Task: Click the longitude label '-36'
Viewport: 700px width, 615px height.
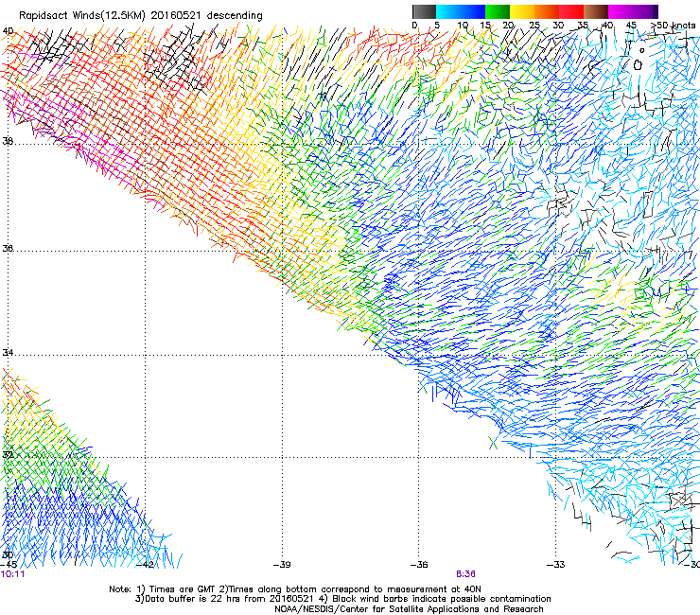Action: pos(419,565)
